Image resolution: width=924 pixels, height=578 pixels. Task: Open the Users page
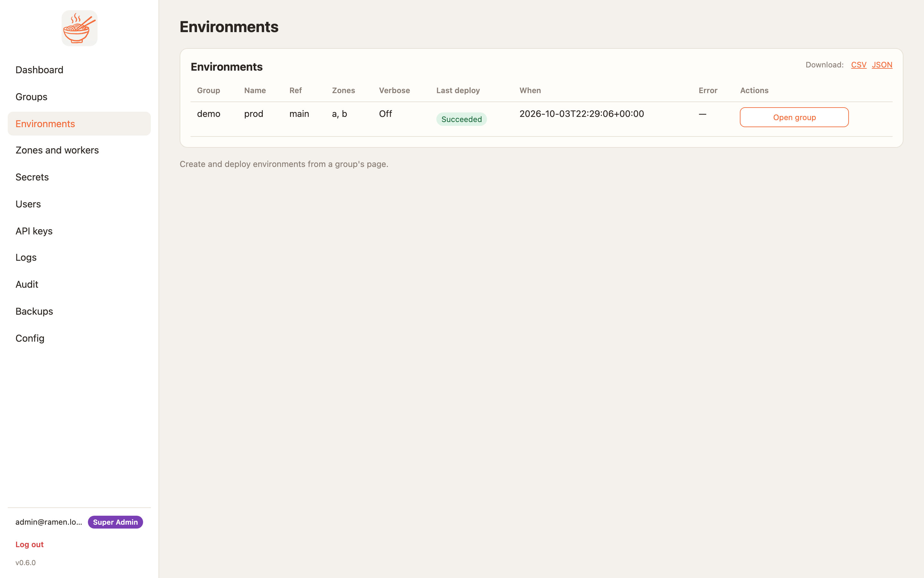pyautogui.click(x=79, y=204)
